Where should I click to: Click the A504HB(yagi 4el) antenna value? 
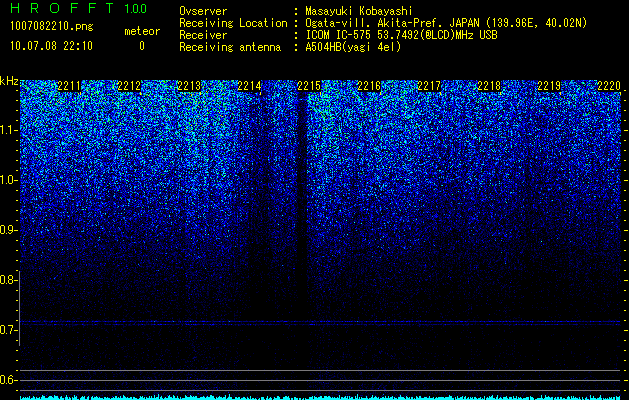pyautogui.click(x=353, y=47)
